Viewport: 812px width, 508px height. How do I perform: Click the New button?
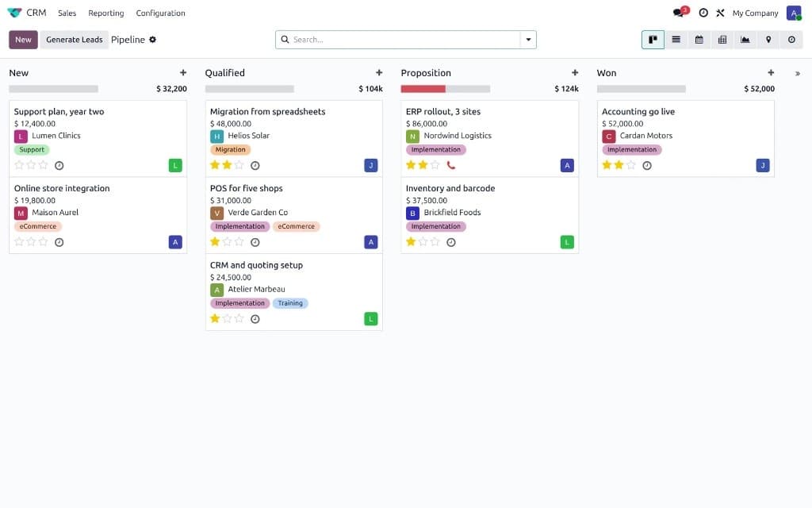click(x=23, y=40)
